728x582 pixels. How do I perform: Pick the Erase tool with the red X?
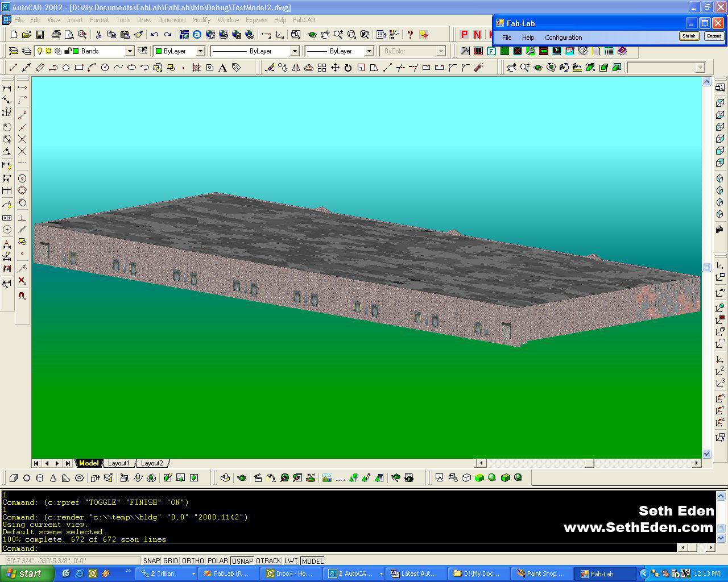[x=22, y=281]
